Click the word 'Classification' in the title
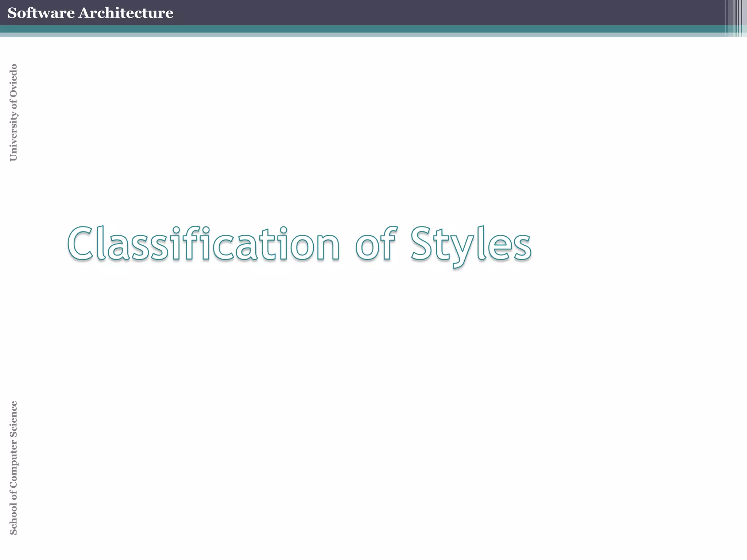747x560 pixels. click(204, 244)
